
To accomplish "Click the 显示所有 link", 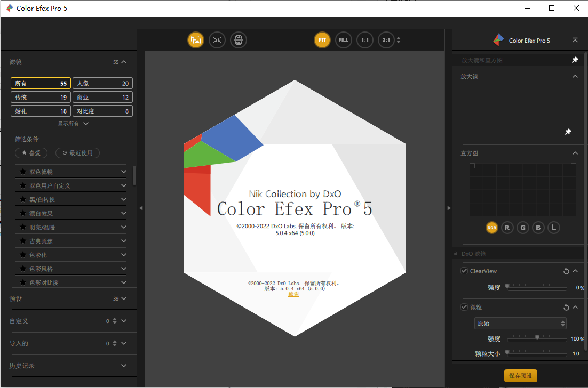I will tap(68, 123).
